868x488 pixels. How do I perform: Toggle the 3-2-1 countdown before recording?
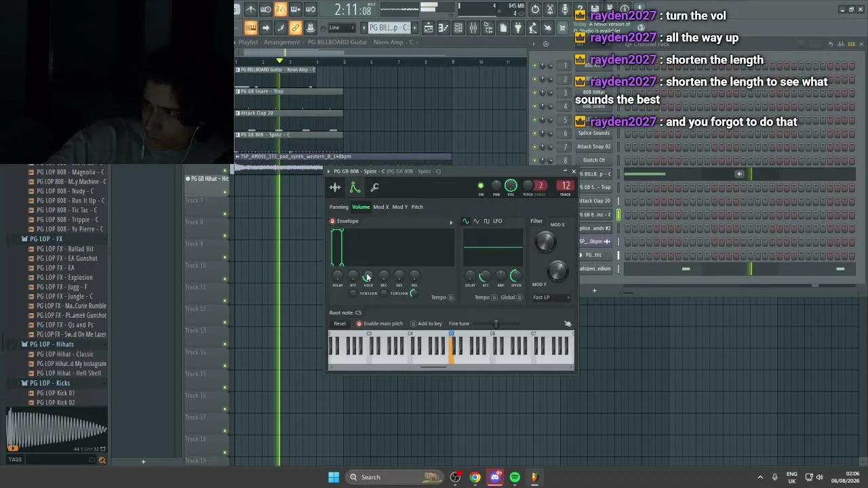point(281,9)
